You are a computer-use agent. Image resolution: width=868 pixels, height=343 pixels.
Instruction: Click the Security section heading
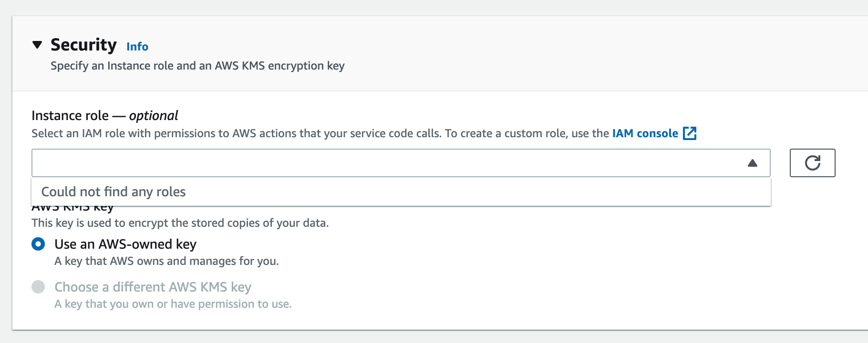click(83, 45)
